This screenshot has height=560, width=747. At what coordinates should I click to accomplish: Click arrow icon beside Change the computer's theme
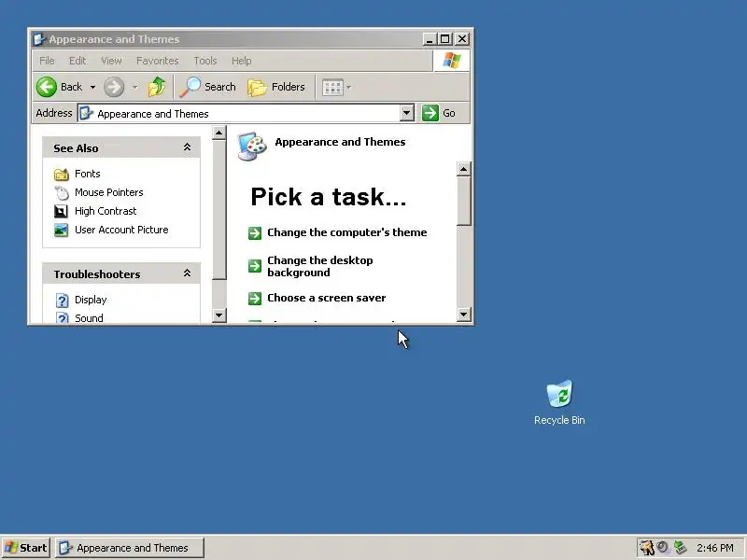tap(255, 232)
